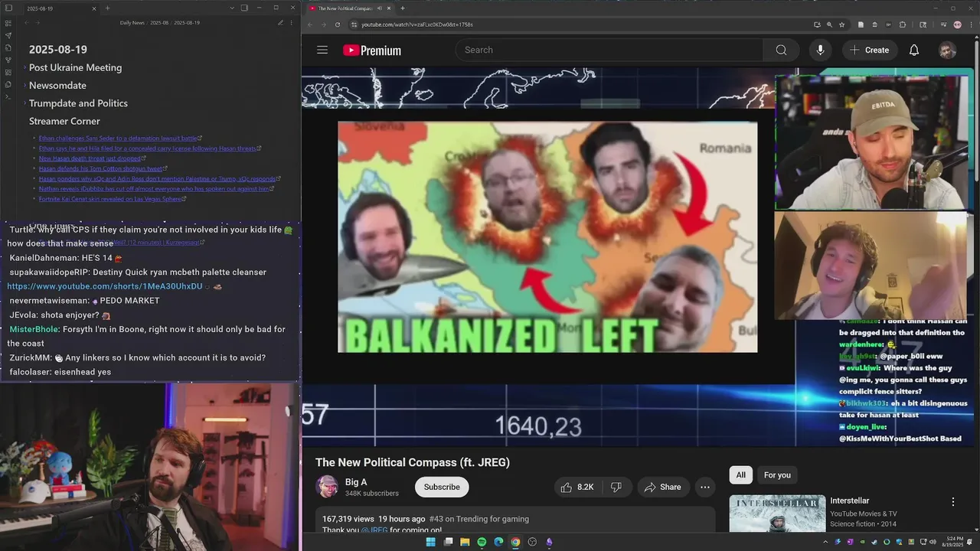Viewport: 980px width, 551px height.
Task: Click the #43 on Trending for gaming tag
Action: click(479, 519)
